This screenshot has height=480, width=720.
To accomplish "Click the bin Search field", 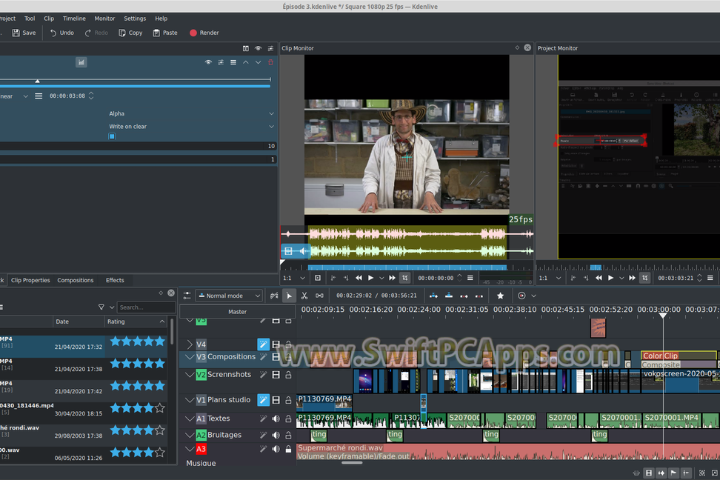I will point(146,307).
